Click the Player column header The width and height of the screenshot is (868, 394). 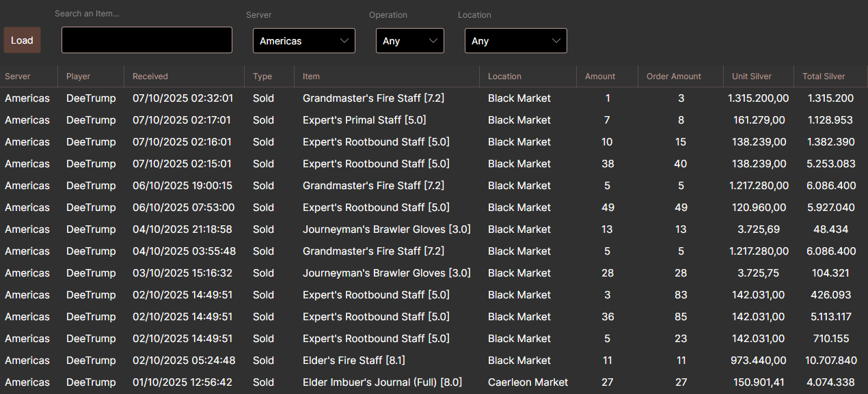pyautogui.click(x=79, y=76)
